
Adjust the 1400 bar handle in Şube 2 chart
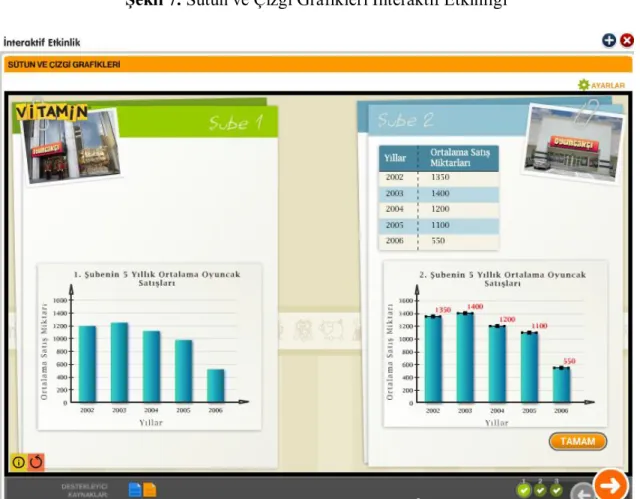[x=465, y=313]
